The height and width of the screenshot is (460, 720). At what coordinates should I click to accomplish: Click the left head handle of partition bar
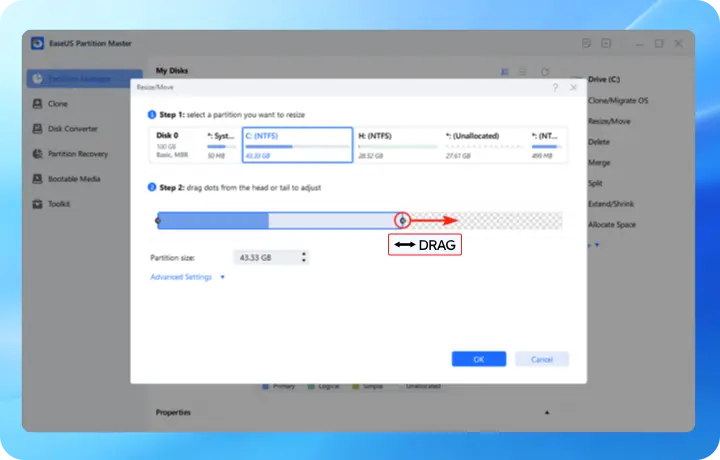pos(158,221)
